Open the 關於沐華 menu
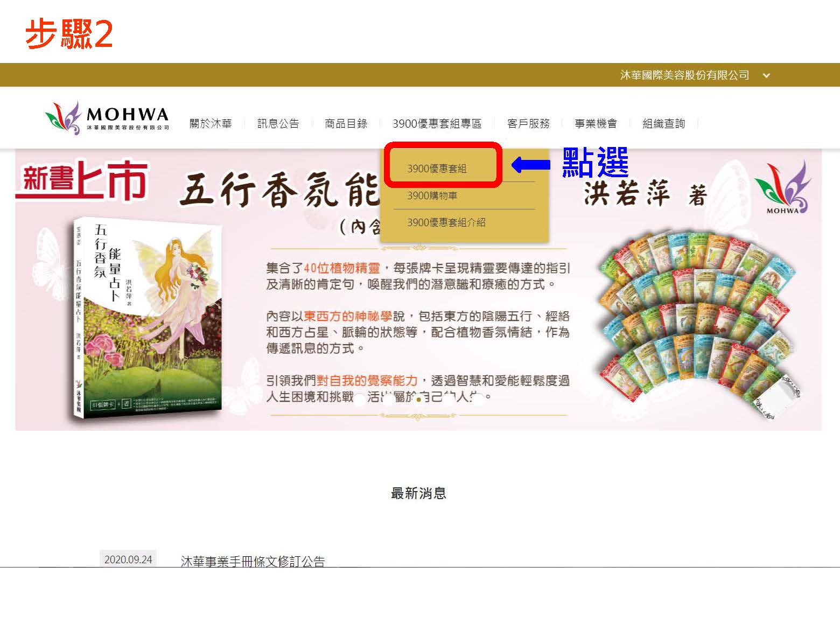Image resolution: width=840 pixels, height=630 pixels. click(211, 124)
